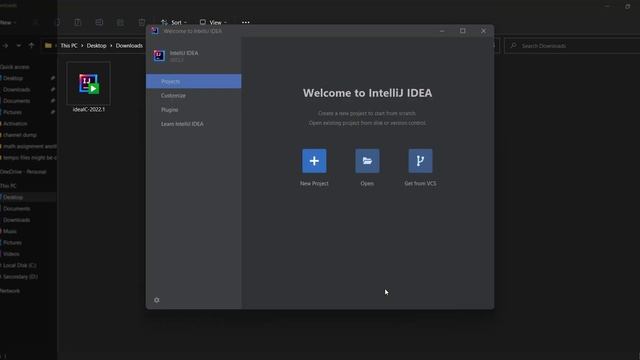Screen dimensions: 640x360
Task: Click the Share icon in Explorer toolbar
Action: 120,22
